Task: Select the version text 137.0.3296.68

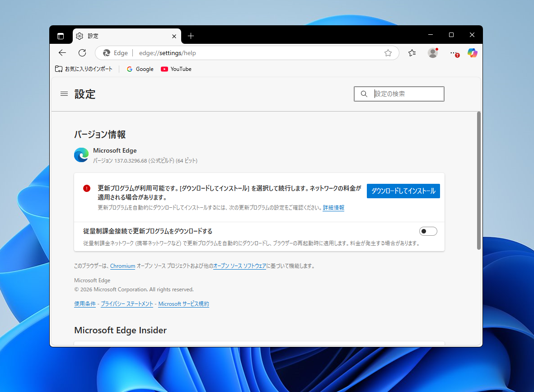Action: tap(131, 161)
